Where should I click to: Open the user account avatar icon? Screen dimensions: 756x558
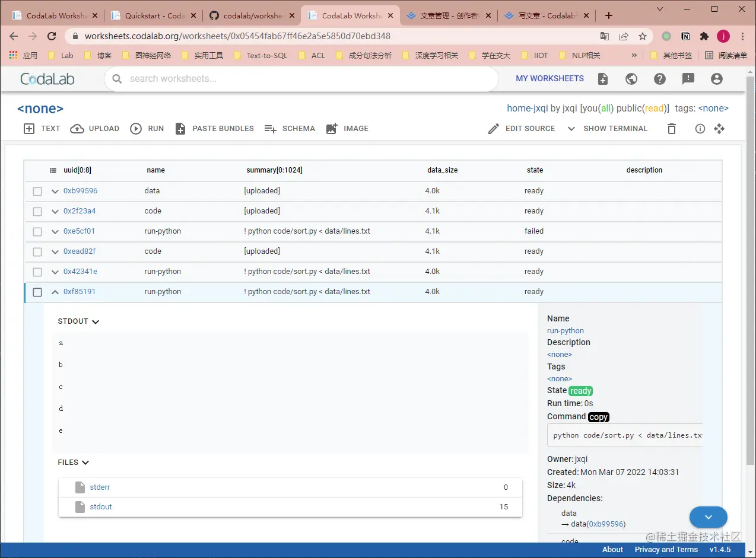(x=717, y=79)
